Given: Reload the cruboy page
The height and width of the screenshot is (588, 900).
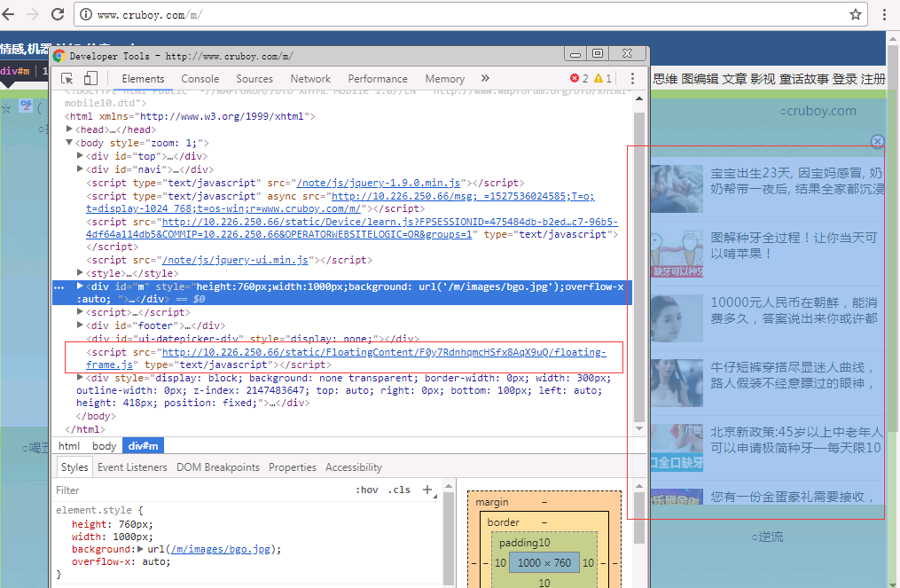Looking at the screenshot, I should pyautogui.click(x=58, y=14).
